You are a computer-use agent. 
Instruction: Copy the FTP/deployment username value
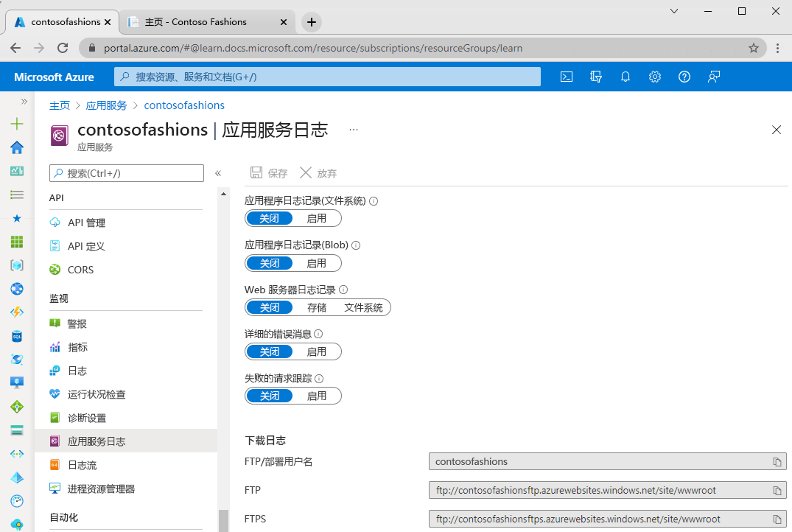[x=777, y=462]
